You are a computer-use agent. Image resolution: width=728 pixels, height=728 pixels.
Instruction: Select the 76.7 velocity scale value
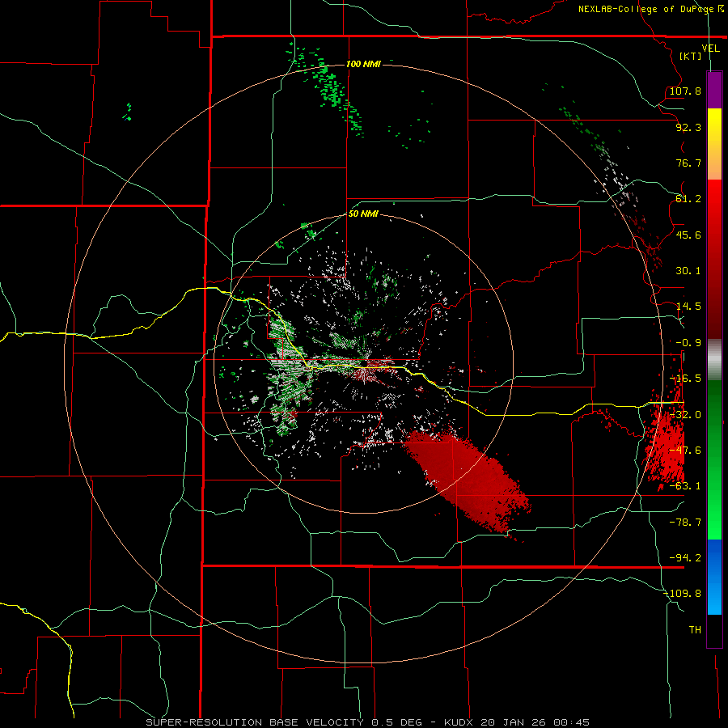(x=688, y=163)
